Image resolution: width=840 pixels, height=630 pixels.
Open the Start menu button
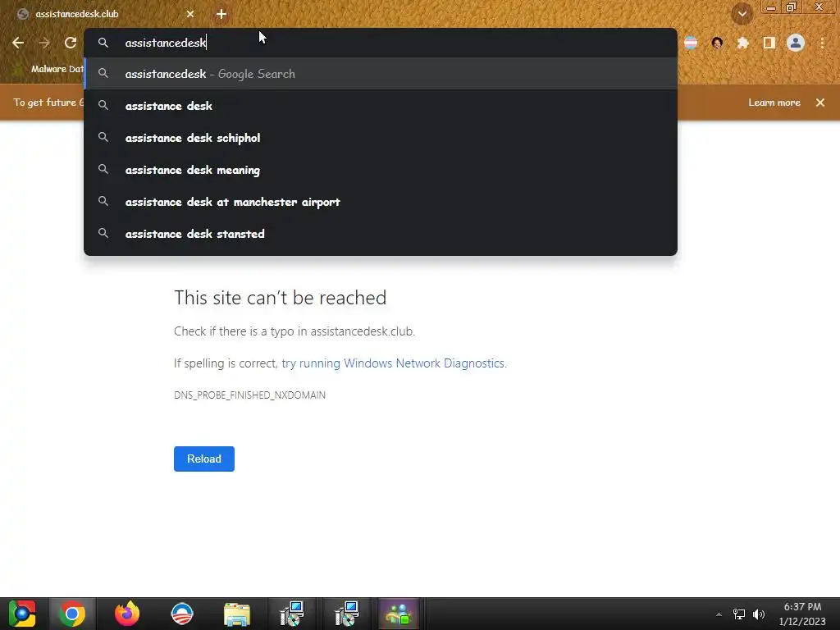(22, 614)
